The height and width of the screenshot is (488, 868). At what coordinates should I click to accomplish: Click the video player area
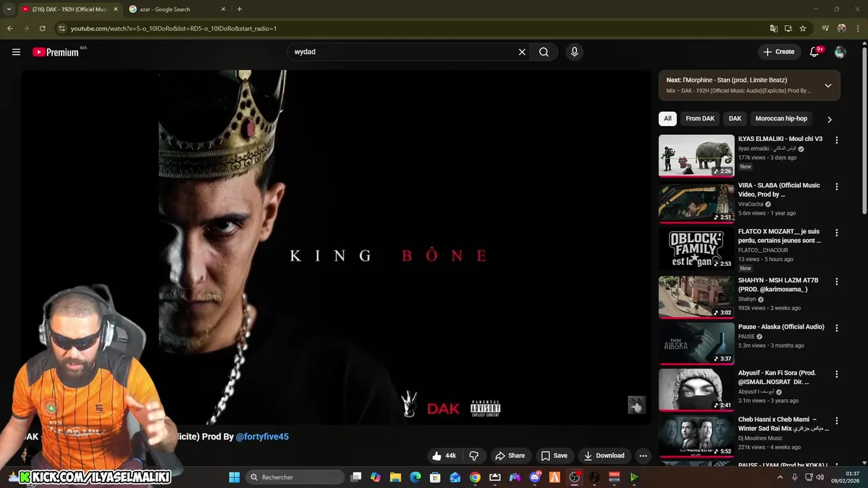pyautogui.click(x=336, y=247)
